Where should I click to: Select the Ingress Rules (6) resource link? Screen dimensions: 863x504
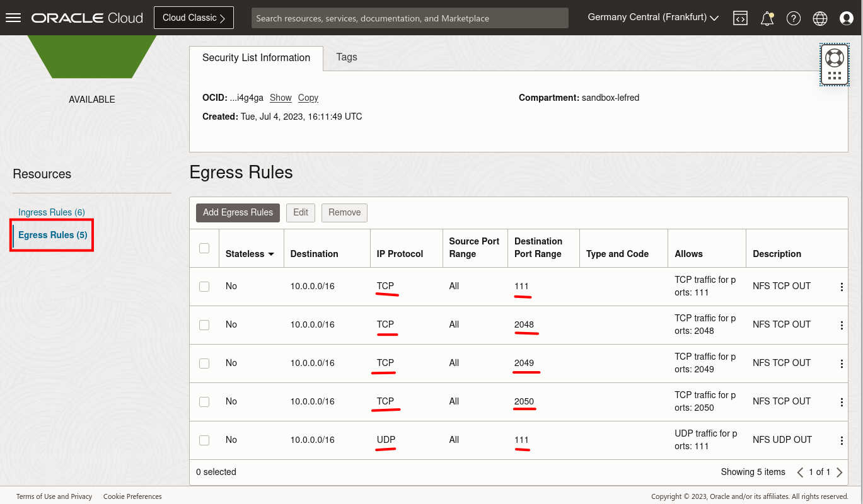coord(51,212)
